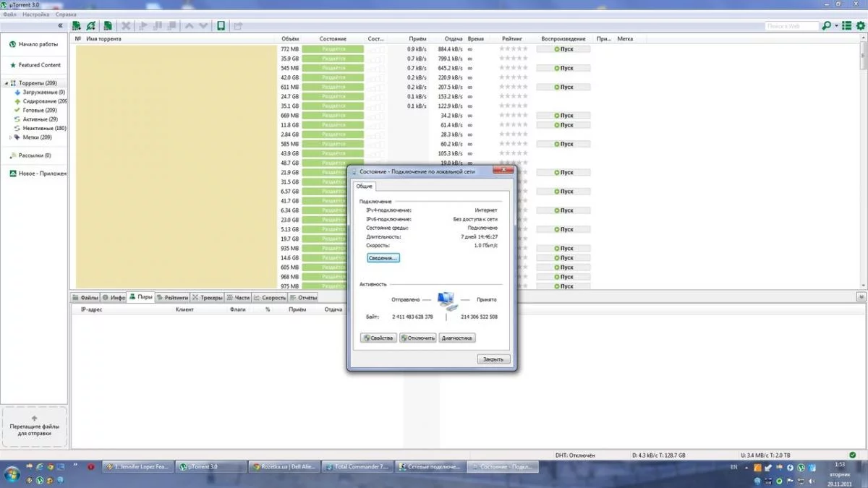Select Новое - Приложения in the sidebar

38,174
